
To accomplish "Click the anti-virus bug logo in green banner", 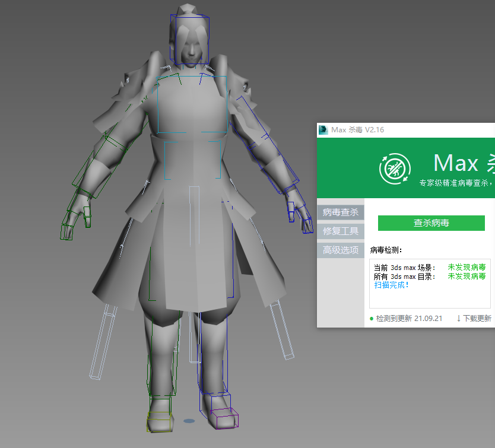I will pos(394,168).
